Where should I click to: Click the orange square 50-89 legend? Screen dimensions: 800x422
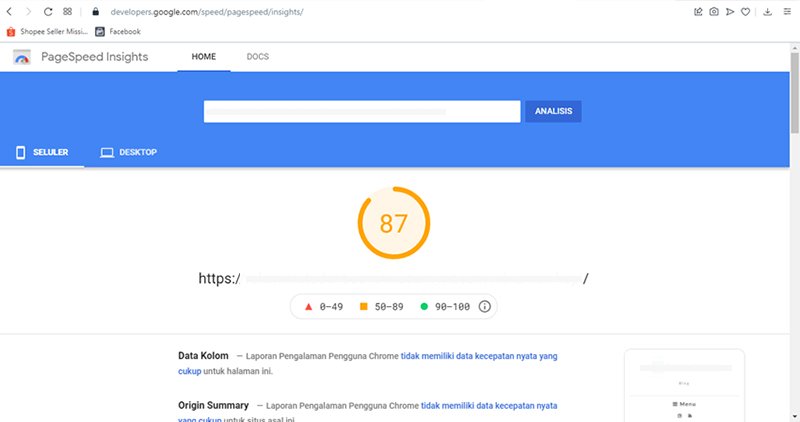[x=381, y=307]
